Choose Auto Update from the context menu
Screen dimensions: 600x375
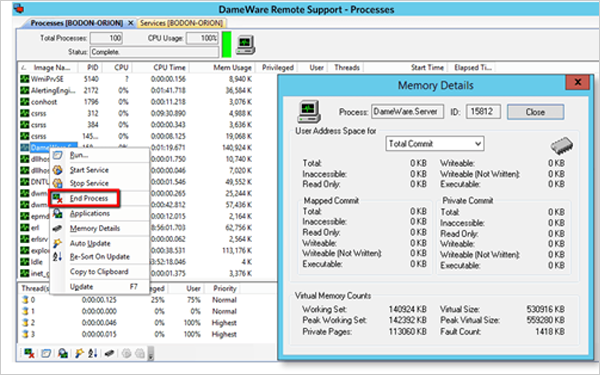click(x=99, y=243)
